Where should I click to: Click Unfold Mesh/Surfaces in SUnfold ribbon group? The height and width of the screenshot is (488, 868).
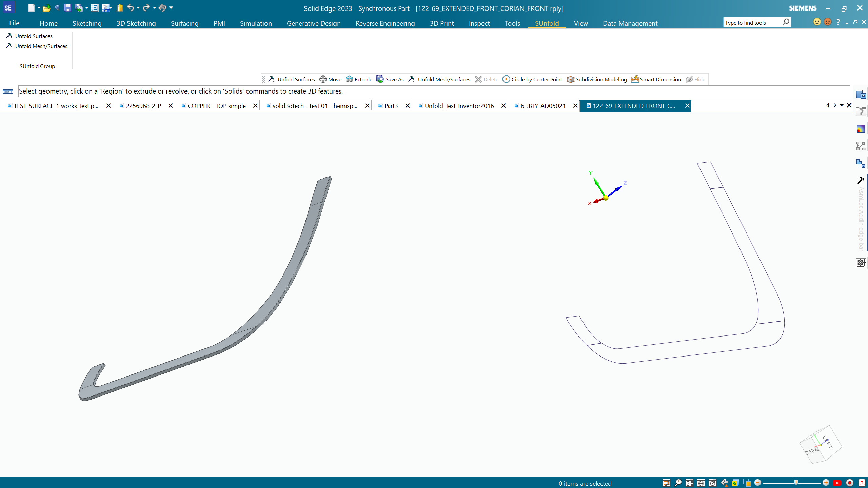coord(41,46)
